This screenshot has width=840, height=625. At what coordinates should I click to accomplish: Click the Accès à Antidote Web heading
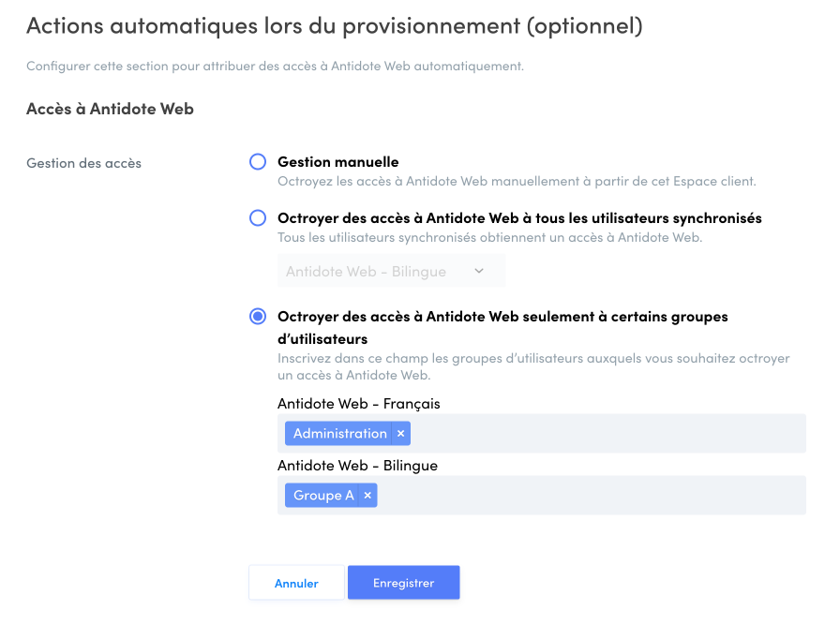click(x=110, y=109)
